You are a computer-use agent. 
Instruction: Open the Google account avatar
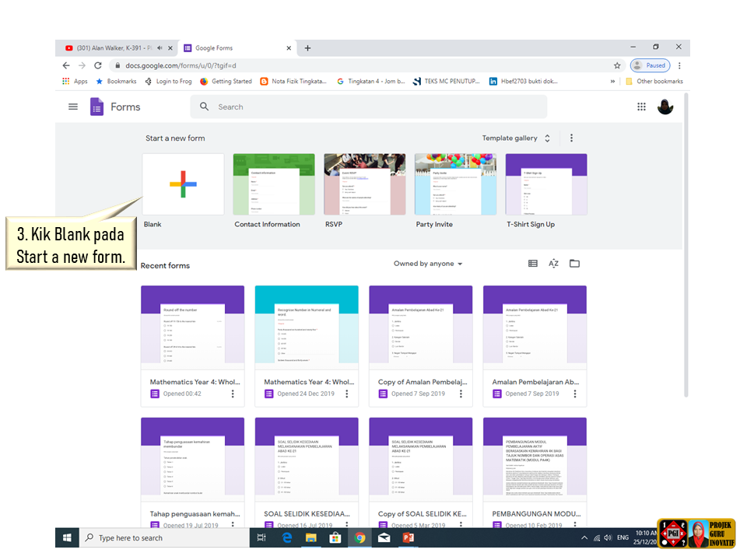665,107
